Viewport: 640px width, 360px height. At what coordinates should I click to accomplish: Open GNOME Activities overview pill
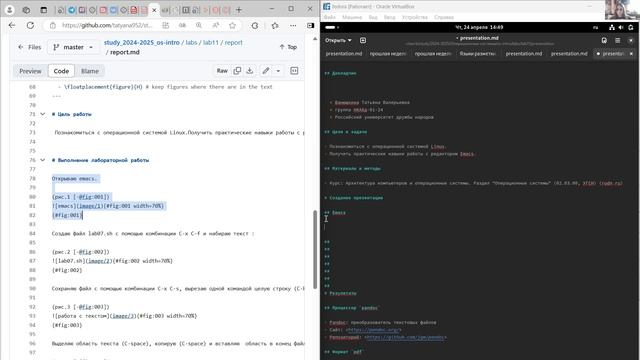pos(331,27)
